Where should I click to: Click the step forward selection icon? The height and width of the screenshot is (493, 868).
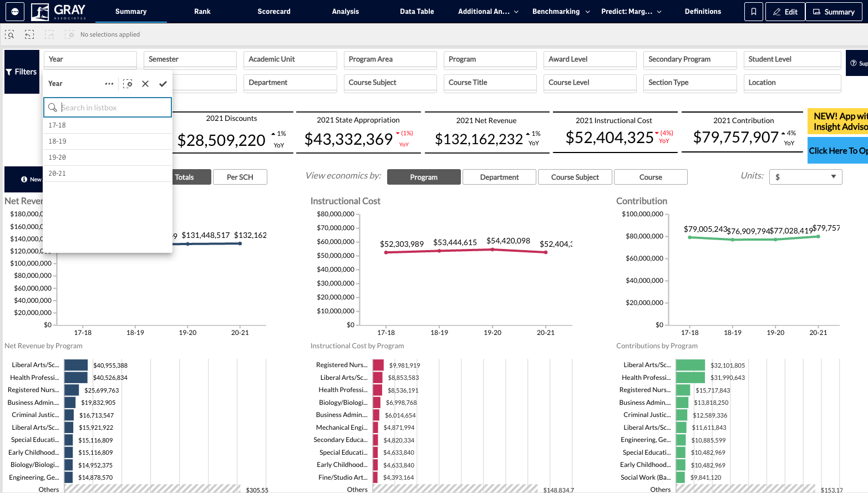(49, 34)
